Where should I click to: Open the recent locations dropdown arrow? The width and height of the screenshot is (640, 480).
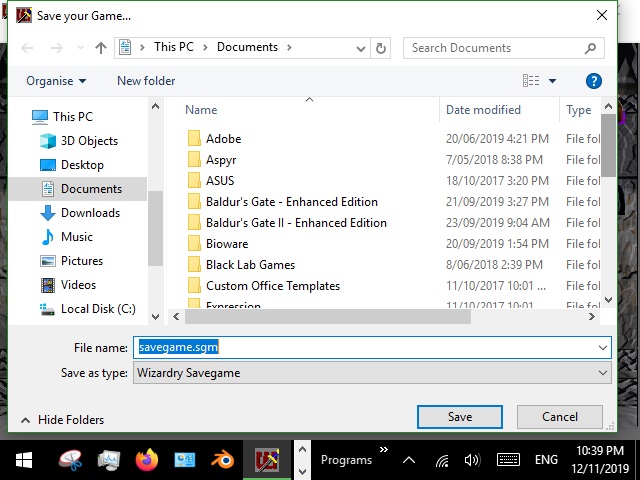pos(80,48)
